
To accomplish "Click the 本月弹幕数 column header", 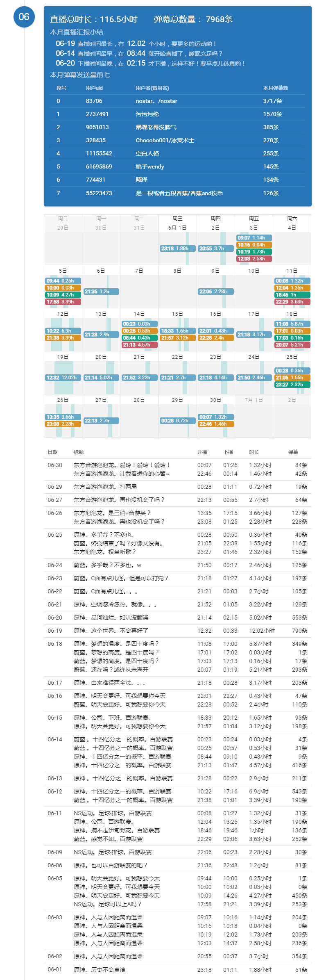I will [276, 88].
